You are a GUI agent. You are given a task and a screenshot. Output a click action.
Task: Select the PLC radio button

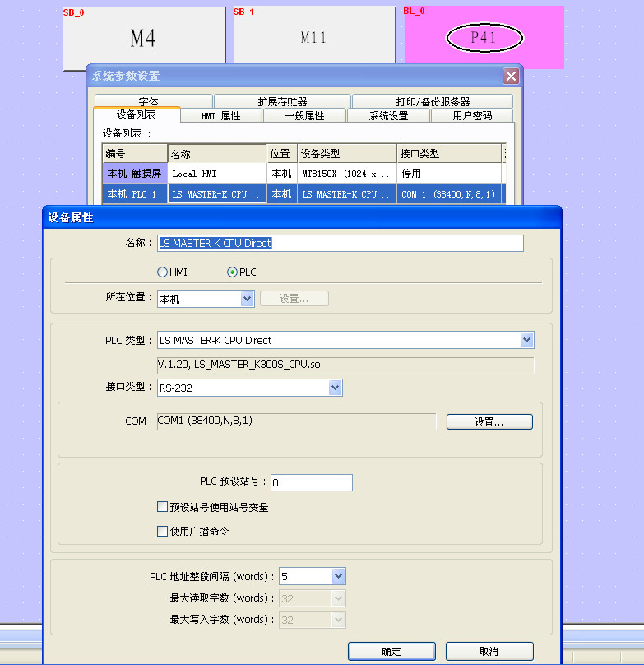pyautogui.click(x=232, y=272)
